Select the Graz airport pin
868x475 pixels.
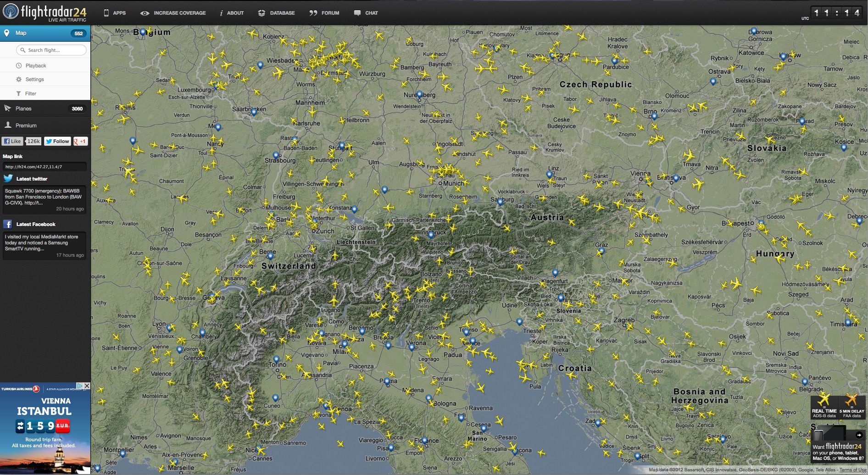601,251
